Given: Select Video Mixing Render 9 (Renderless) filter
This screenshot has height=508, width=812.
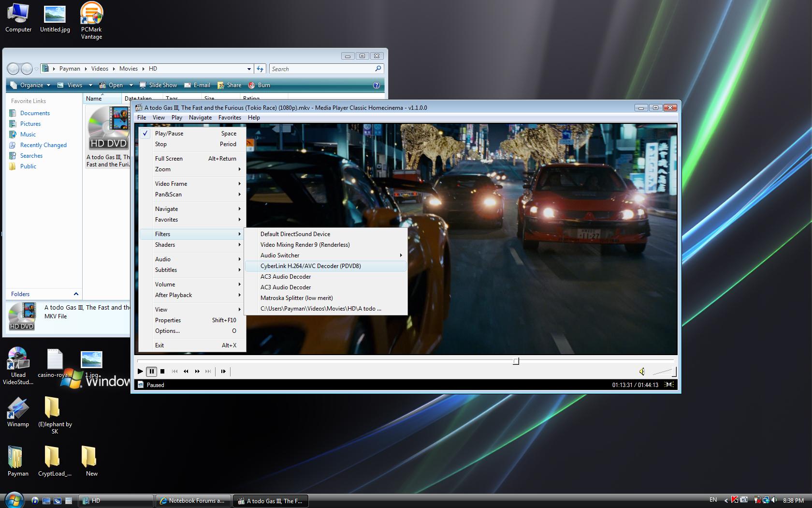Looking at the screenshot, I should coord(326,245).
